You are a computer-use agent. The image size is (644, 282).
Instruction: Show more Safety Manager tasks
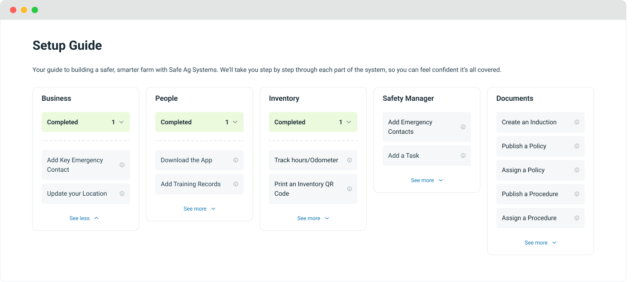coord(426,180)
